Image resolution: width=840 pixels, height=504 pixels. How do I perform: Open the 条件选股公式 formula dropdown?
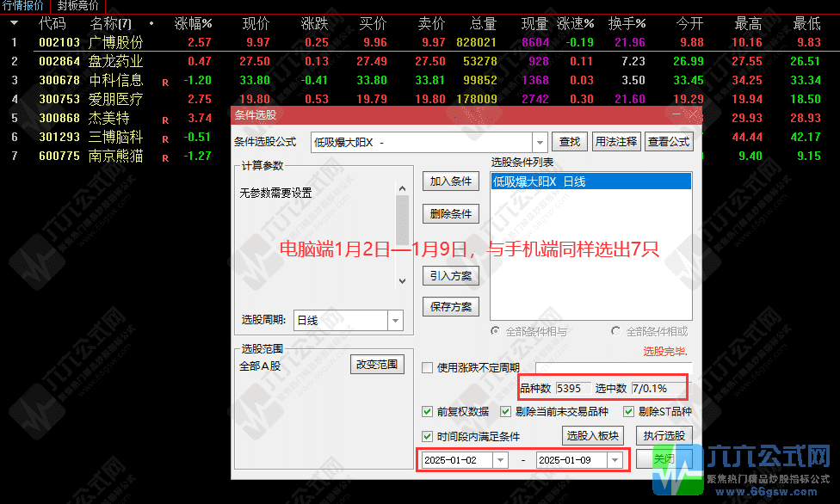[x=541, y=141]
